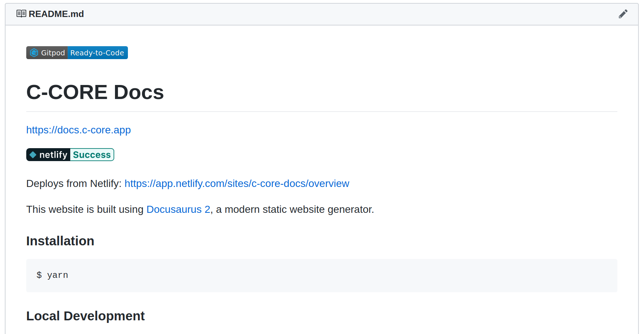
Task: Select the Gitpod Ready-to-Code badge
Action: pyautogui.click(x=77, y=52)
